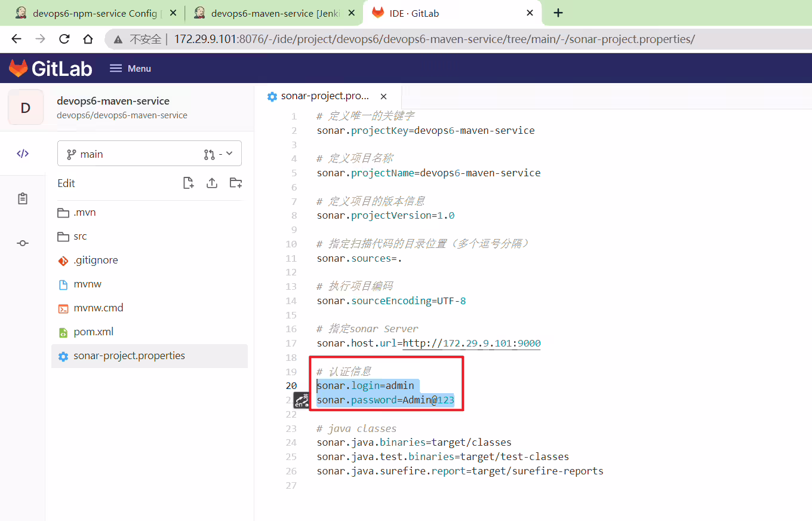Open the main branch dropdown
The width and height of the screenshot is (812, 521).
149,154
